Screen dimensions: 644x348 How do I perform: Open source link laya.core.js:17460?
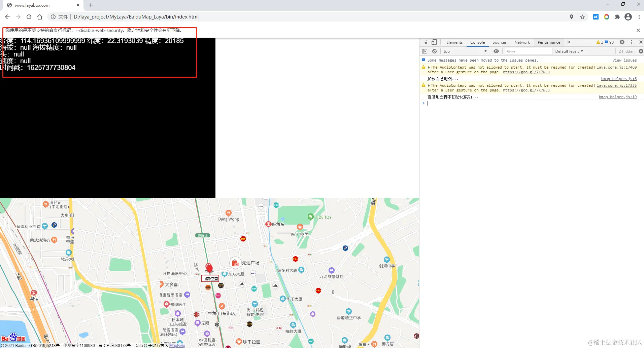(x=617, y=67)
